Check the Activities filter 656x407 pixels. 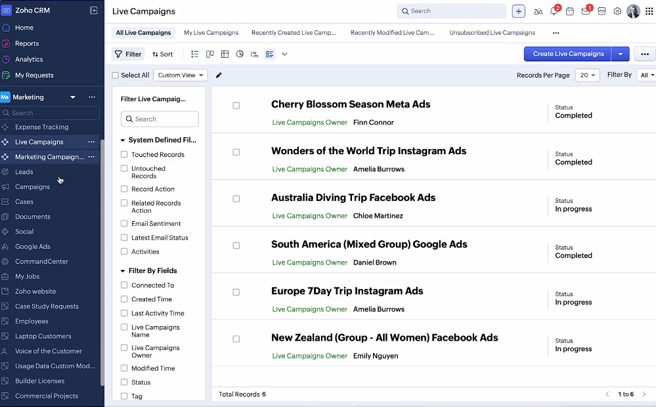[x=124, y=251]
